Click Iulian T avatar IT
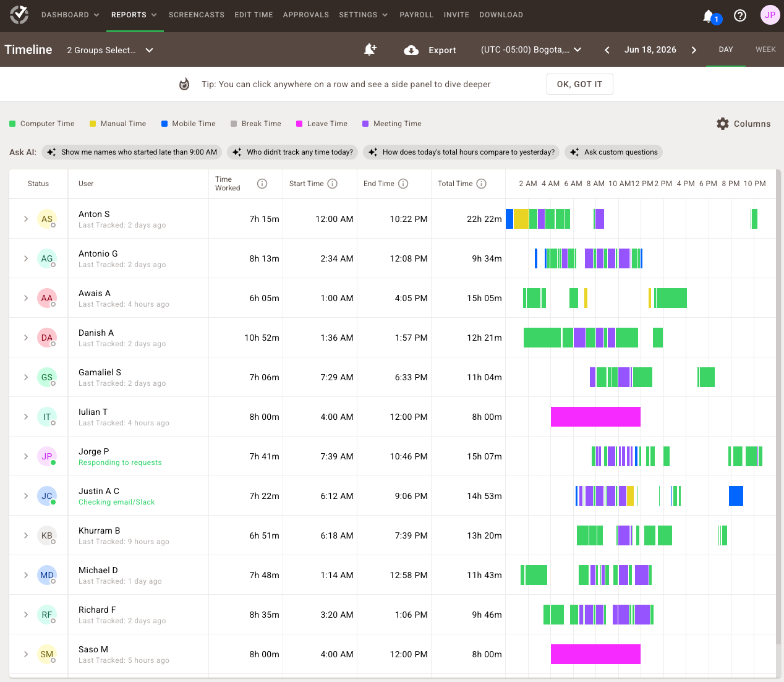 pyautogui.click(x=47, y=417)
